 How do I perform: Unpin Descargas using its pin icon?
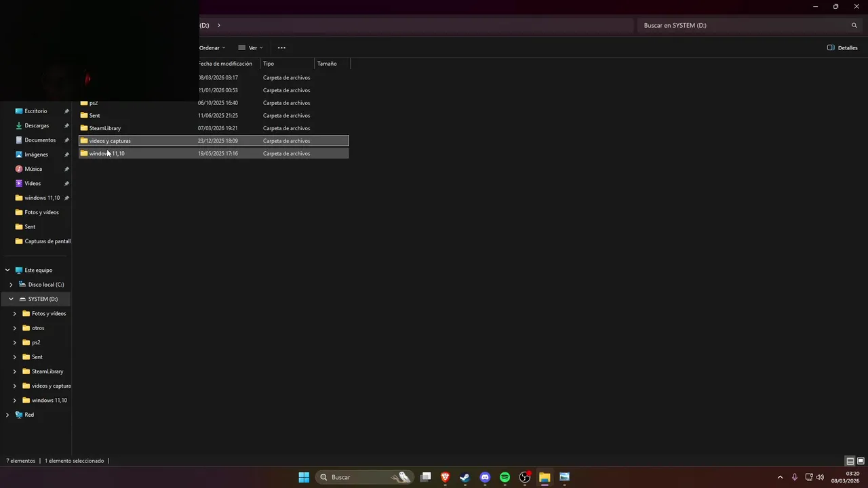66,125
